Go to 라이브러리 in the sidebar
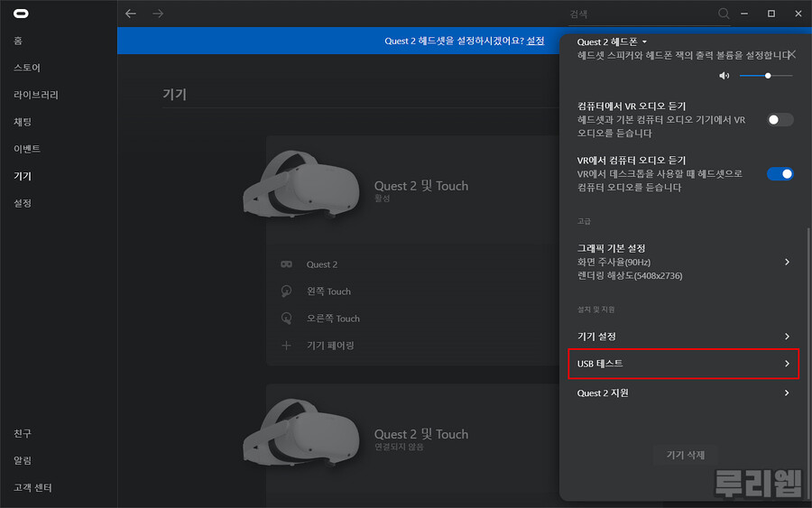 (36, 95)
